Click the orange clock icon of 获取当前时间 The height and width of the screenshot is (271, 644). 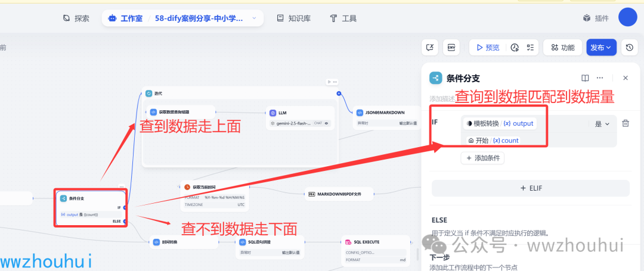click(x=187, y=187)
